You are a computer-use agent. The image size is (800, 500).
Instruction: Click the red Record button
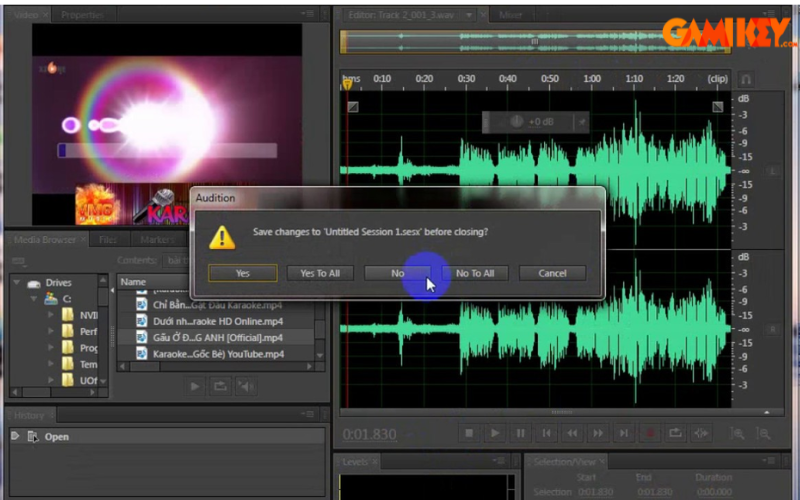[x=650, y=433]
